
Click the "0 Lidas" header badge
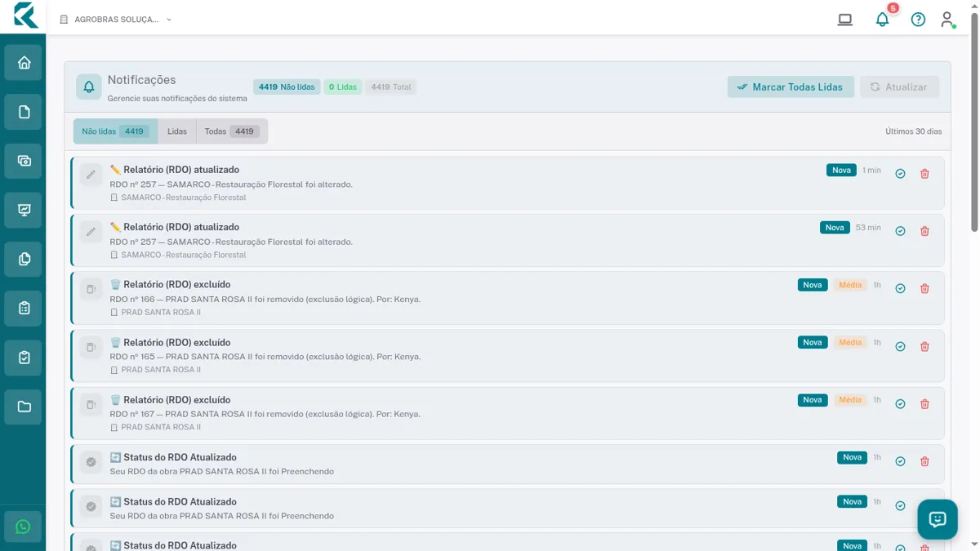343,87
